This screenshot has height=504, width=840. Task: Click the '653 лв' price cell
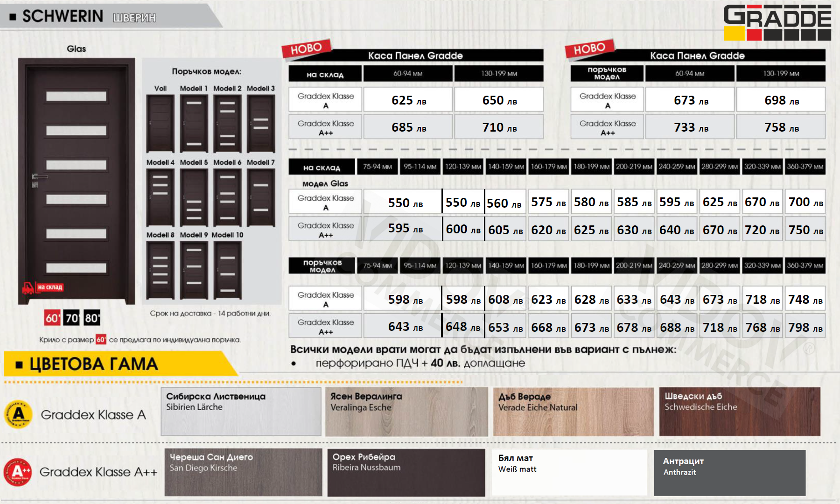click(505, 327)
